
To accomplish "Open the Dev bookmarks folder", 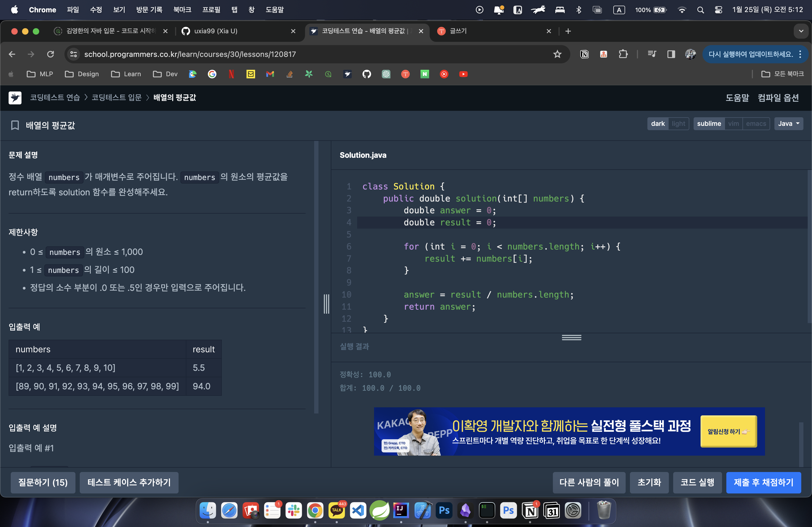I will tap(165, 74).
